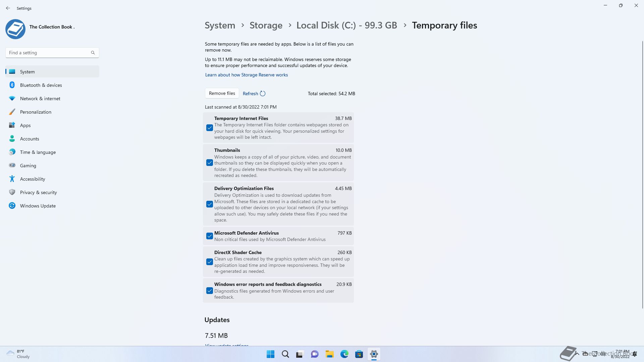Viewport: 644px width, 362px height.
Task: Click the vertical scrollbar of the page
Action: coord(643,174)
